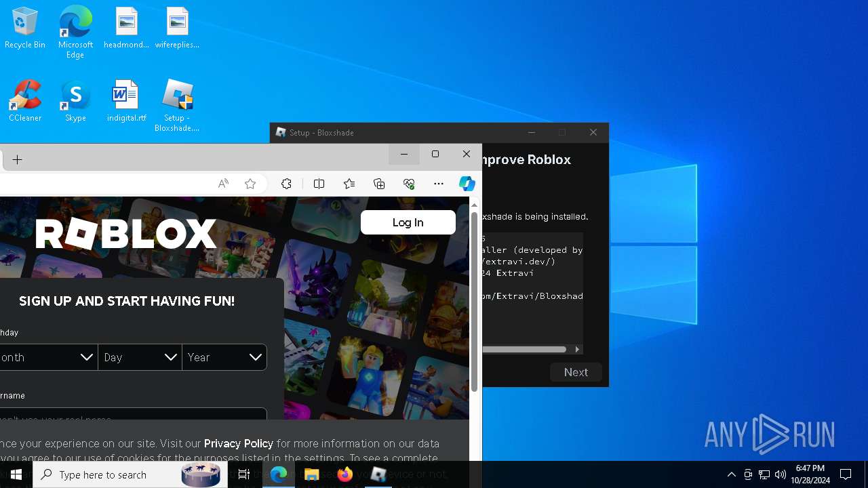This screenshot has height=488, width=868.
Task: Open Browser essentials heart icon
Action: pos(409,184)
